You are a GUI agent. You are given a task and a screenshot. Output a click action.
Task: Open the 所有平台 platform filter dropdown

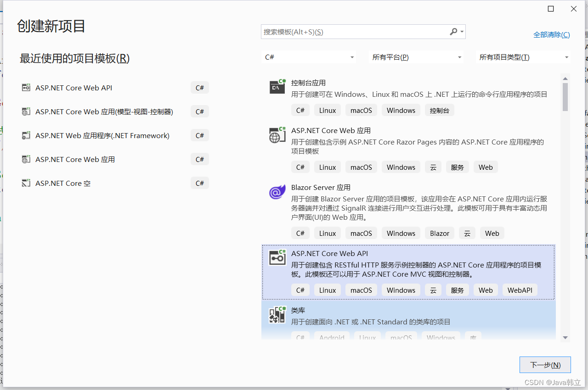(416, 57)
